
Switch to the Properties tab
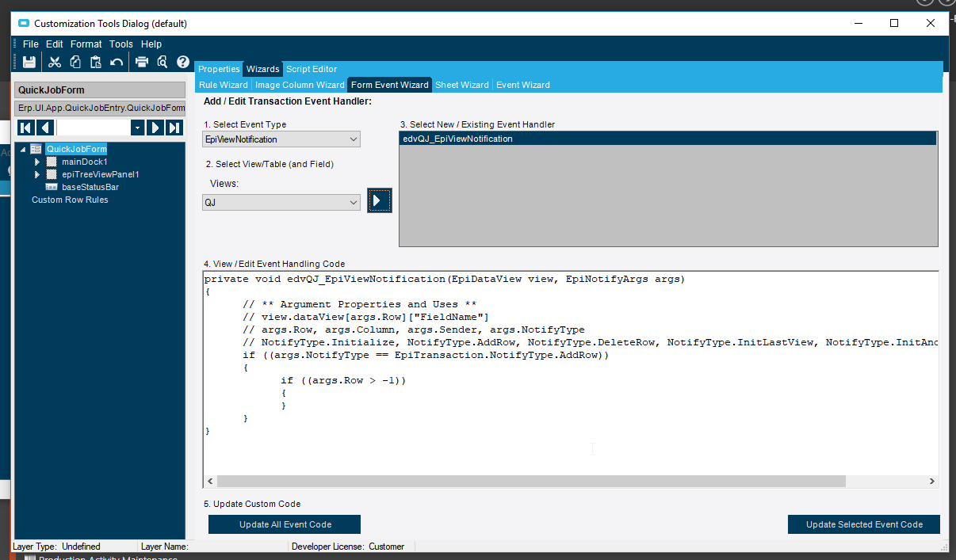click(219, 69)
